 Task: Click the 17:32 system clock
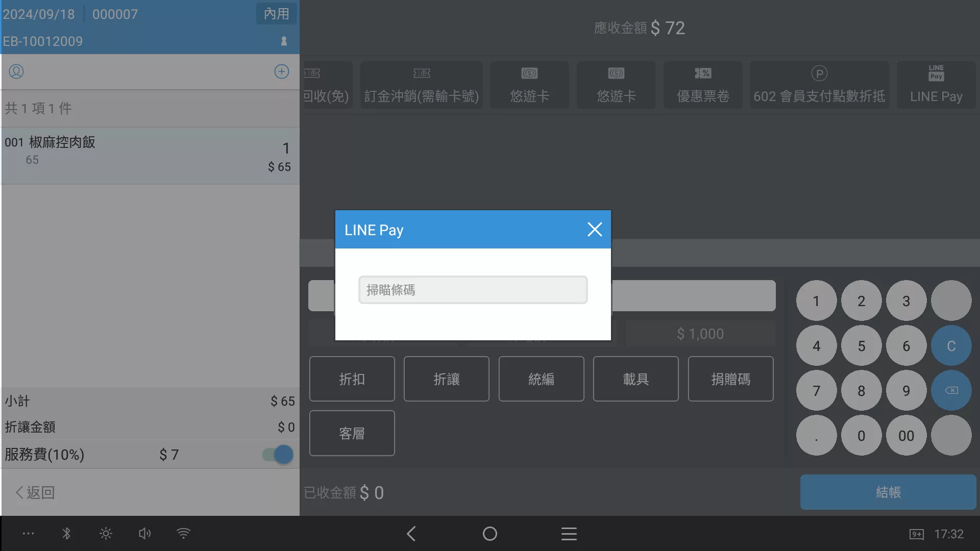click(x=949, y=534)
